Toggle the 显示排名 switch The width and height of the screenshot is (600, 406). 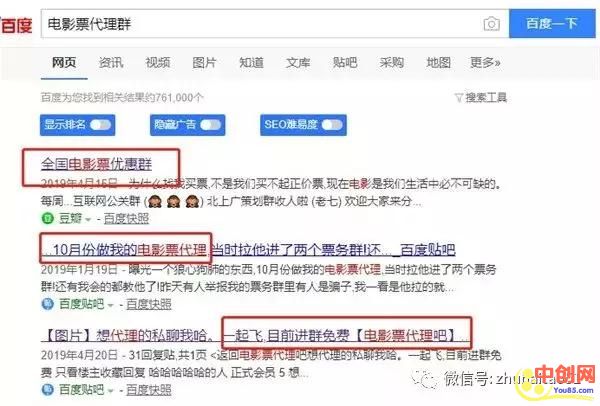click(x=100, y=125)
